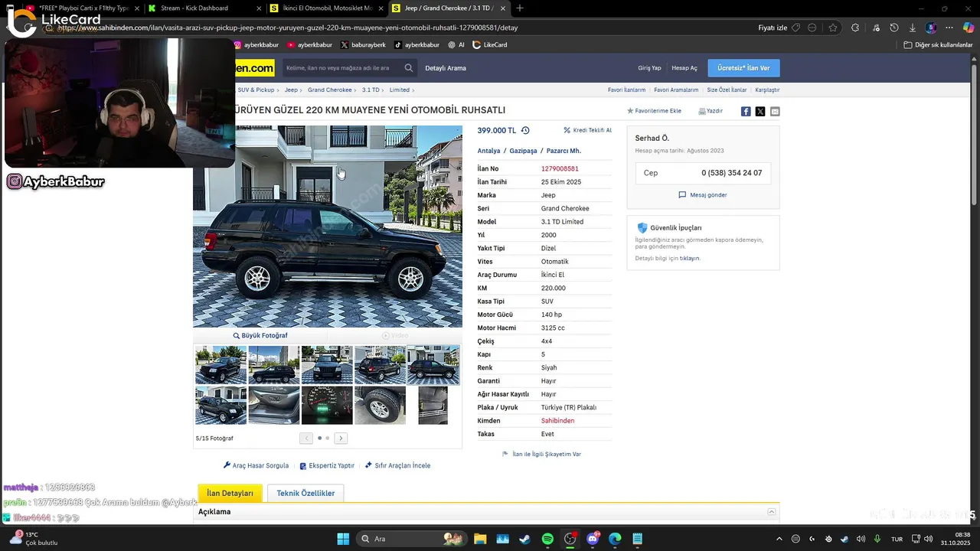Open the Facebook share icon
This screenshot has width=980, height=551.
tap(746, 111)
